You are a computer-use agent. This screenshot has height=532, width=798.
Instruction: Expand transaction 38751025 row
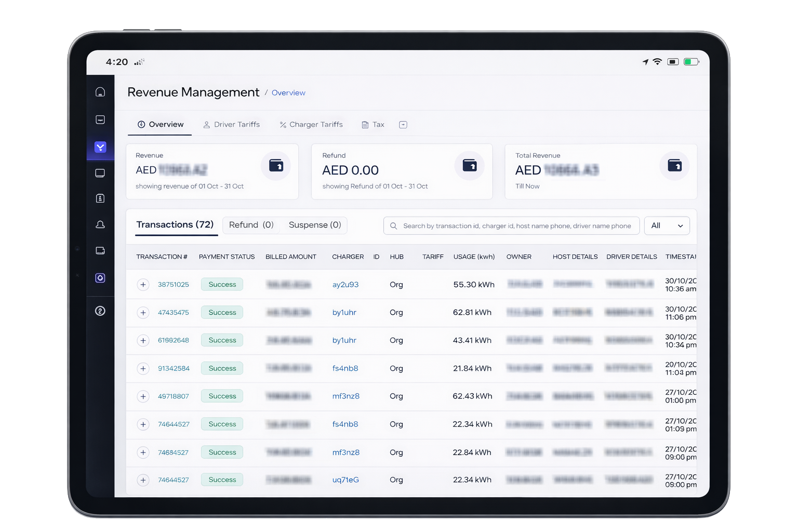click(x=143, y=285)
